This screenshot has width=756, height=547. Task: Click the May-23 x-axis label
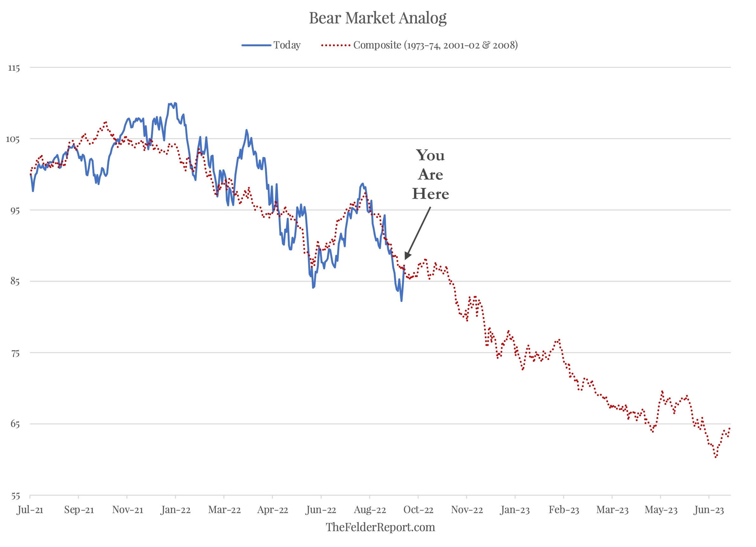(661, 510)
